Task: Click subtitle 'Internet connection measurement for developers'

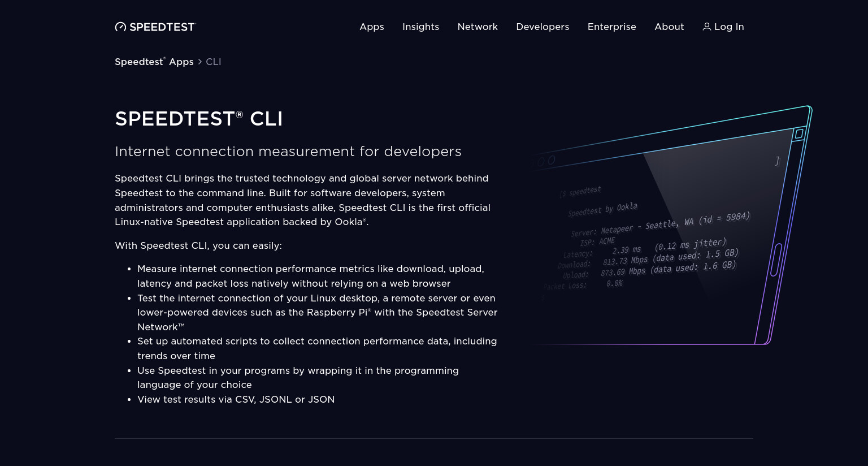Action: 288,152
